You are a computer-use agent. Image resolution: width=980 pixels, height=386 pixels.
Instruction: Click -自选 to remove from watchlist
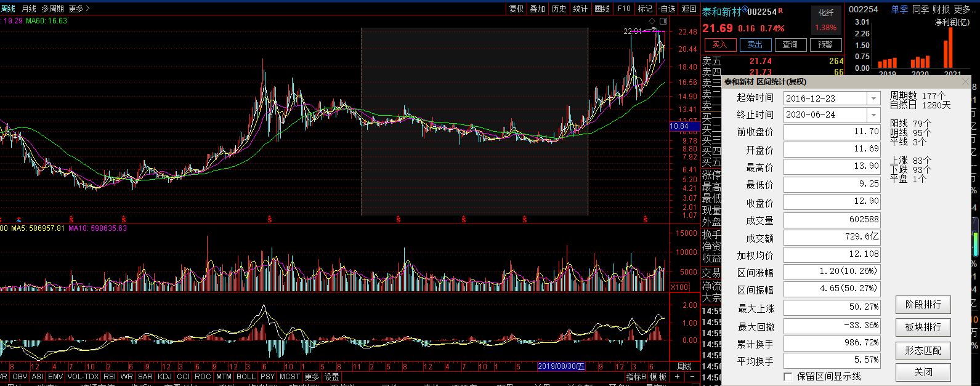667,9
